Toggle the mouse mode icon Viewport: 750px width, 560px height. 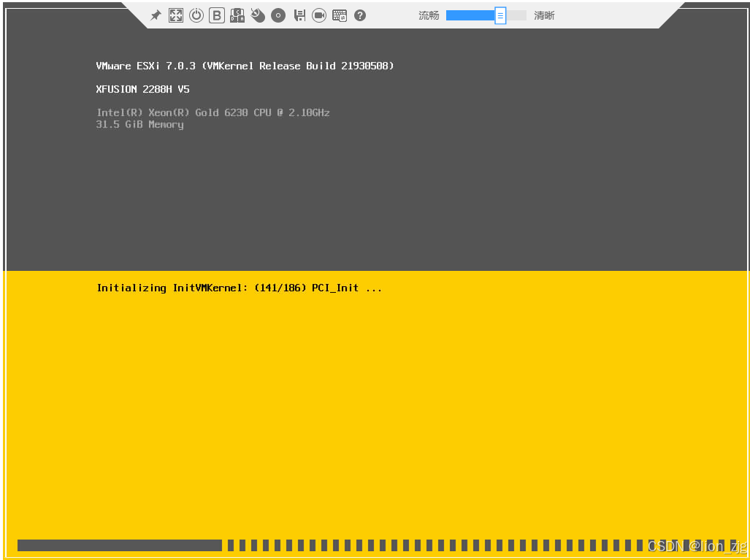click(257, 15)
